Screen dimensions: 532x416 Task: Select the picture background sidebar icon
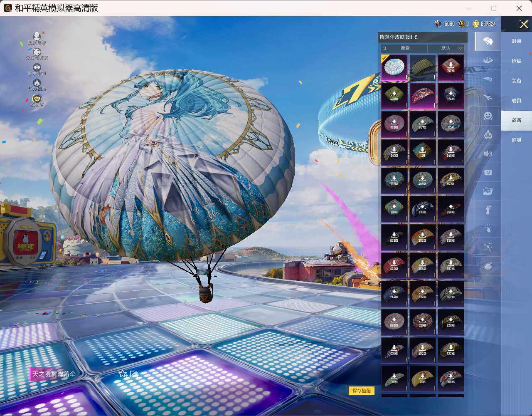click(x=488, y=191)
